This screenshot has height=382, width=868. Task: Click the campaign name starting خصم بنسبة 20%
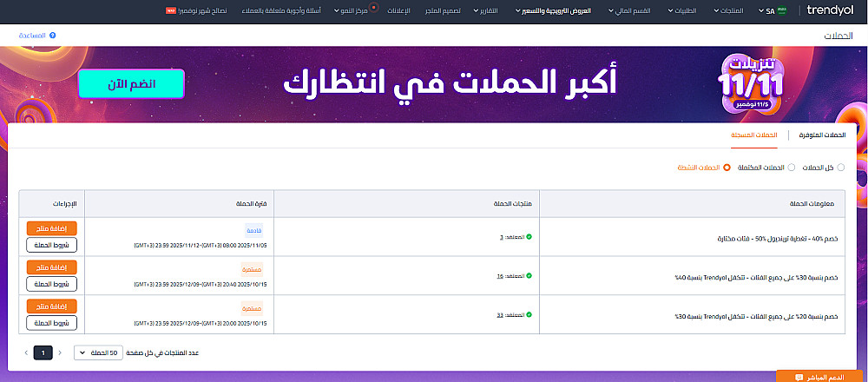(x=757, y=316)
